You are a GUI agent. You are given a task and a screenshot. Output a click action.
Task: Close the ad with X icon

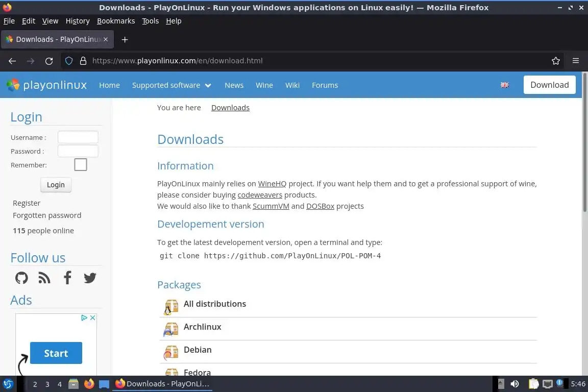[92, 317]
